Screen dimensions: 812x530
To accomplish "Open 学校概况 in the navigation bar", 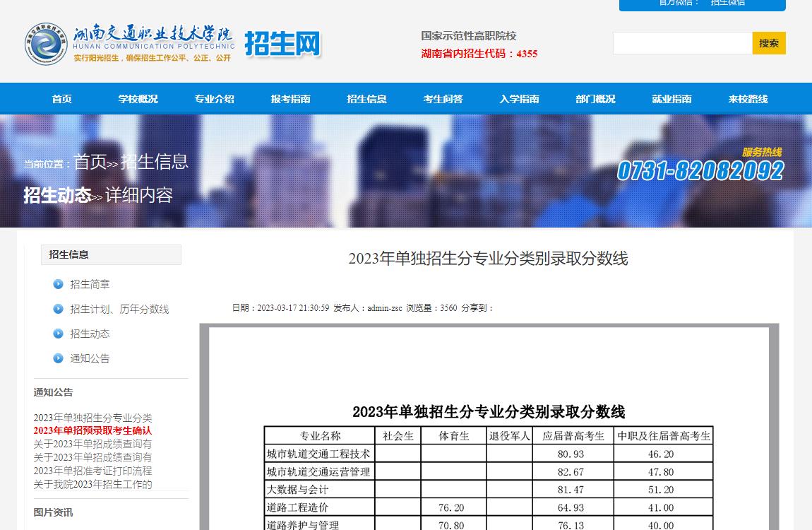I will tap(138, 99).
